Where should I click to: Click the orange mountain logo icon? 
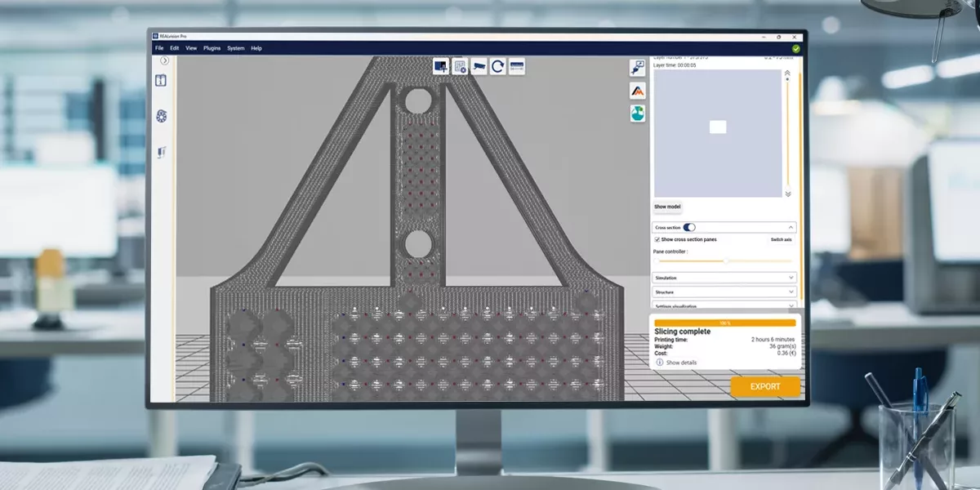[638, 91]
